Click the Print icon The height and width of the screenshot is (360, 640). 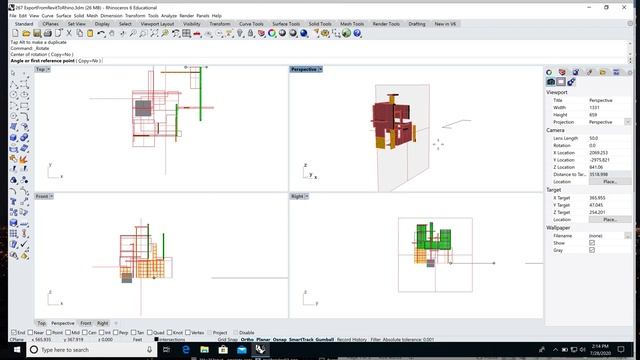(47, 33)
